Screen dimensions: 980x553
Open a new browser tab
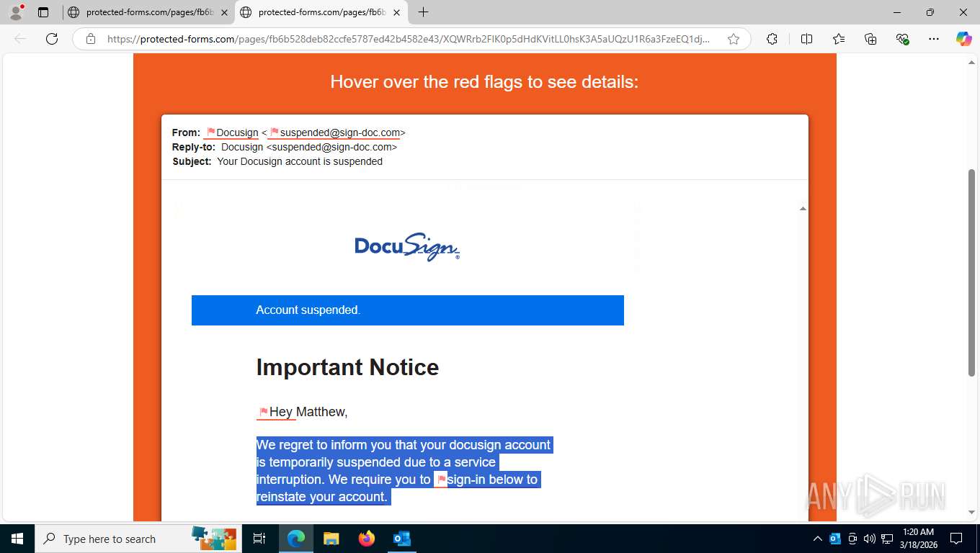pyautogui.click(x=423, y=12)
